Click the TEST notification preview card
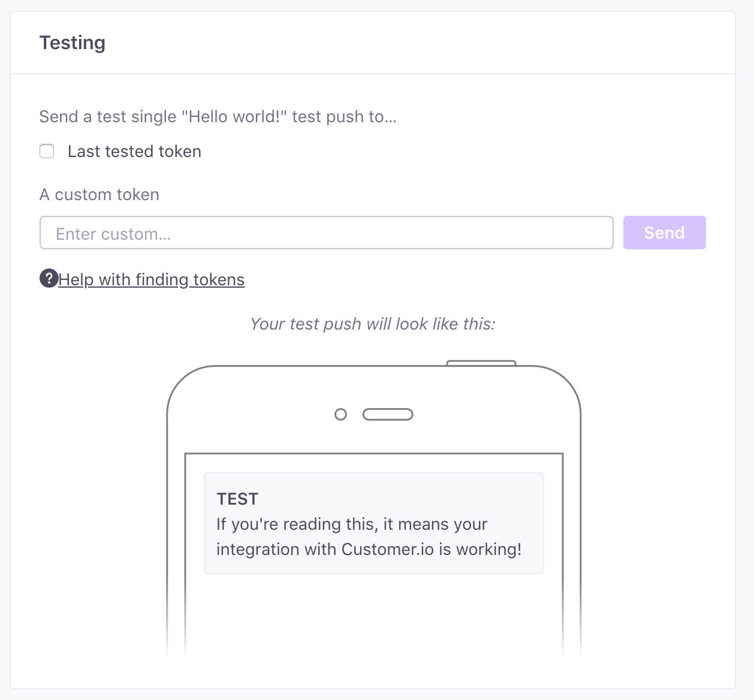The height and width of the screenshot is (700, 754). (373, 523)
